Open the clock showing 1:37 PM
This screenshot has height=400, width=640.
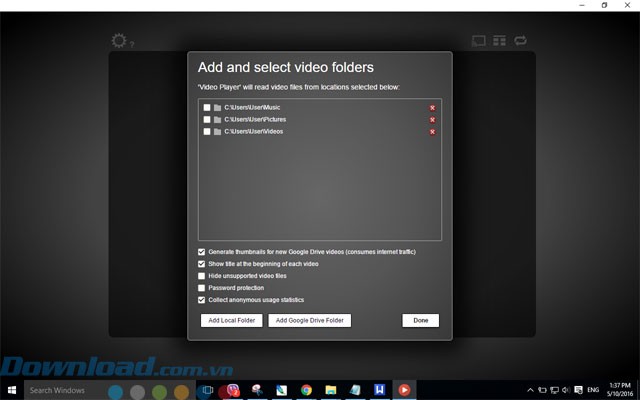point(620,390)
